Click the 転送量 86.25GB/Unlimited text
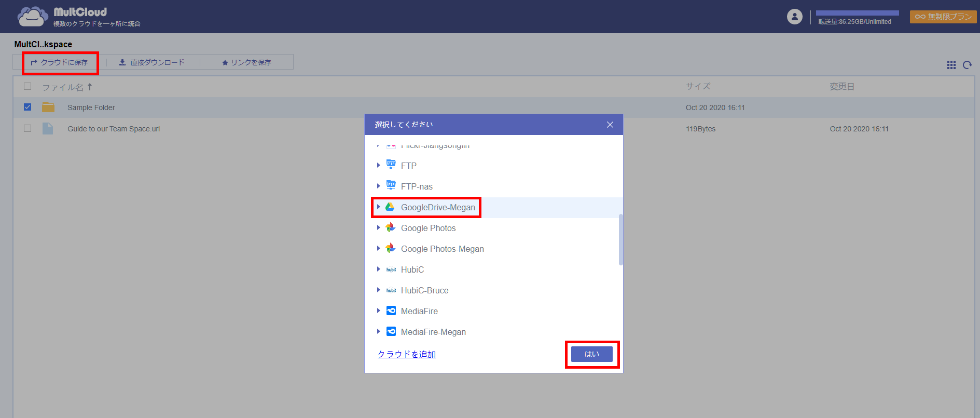The width and height of the screenshot is (980, 418). click(855, 22)
